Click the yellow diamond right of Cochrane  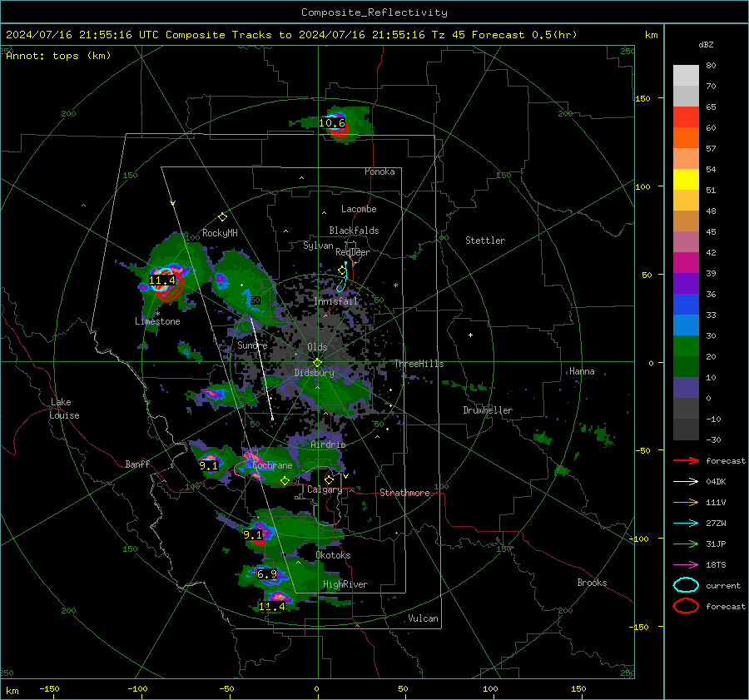(285, 481)
